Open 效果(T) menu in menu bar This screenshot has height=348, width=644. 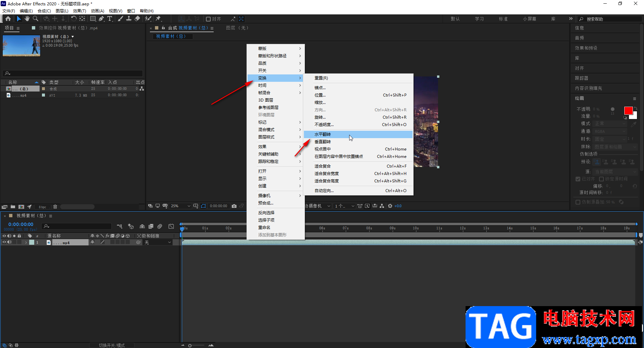(79, 11)
